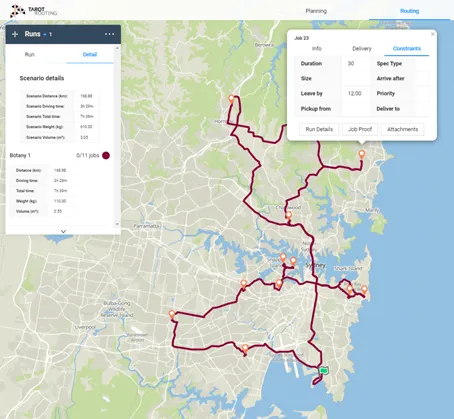
Task: Click the Scenario Weight (kg) value
Action: click(86, 127)
